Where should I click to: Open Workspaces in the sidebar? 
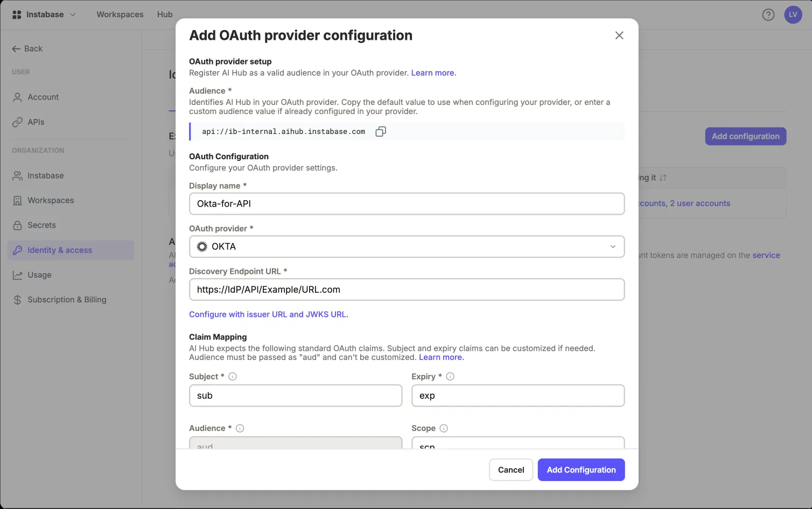click(x=71, y=201)
